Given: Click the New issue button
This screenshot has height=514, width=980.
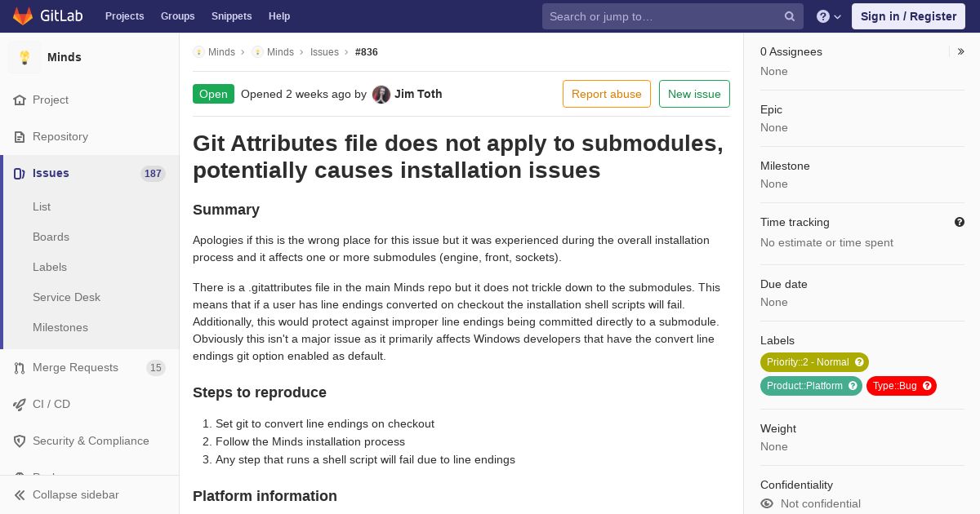Looking at the screenshot, I should [x=694, y=94].
